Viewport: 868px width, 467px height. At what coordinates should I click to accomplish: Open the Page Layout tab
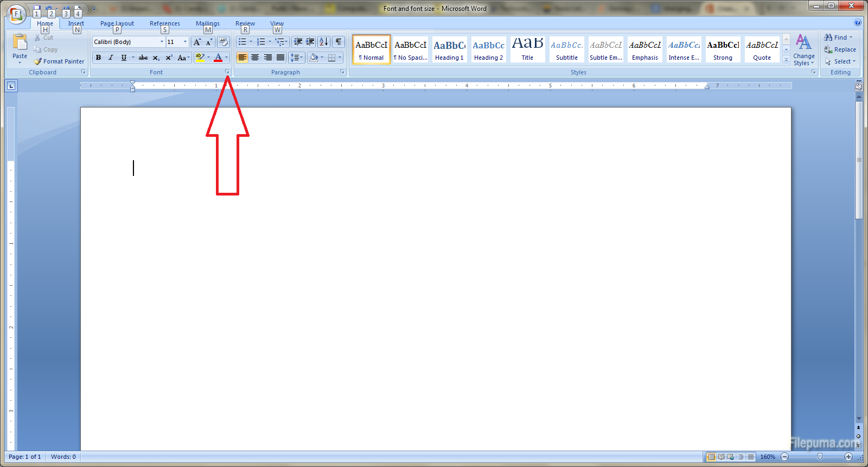(117, 23)
